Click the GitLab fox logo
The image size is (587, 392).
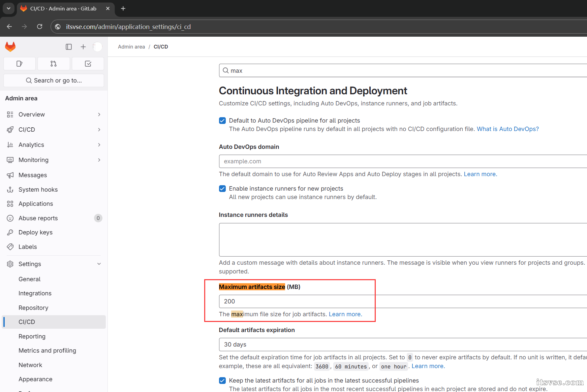(x=10, y=46)
